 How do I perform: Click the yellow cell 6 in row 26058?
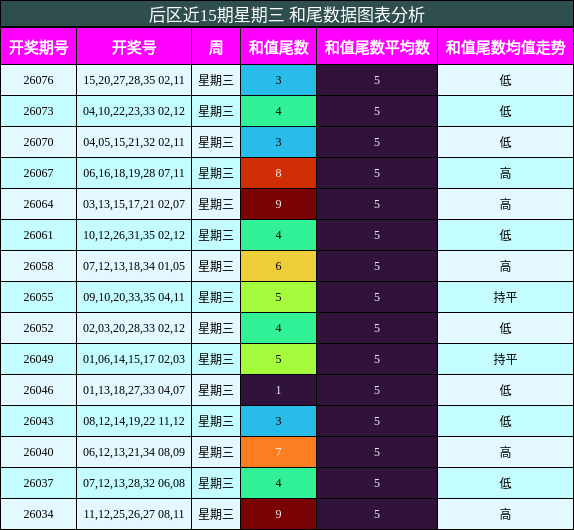tap(279, 266)
